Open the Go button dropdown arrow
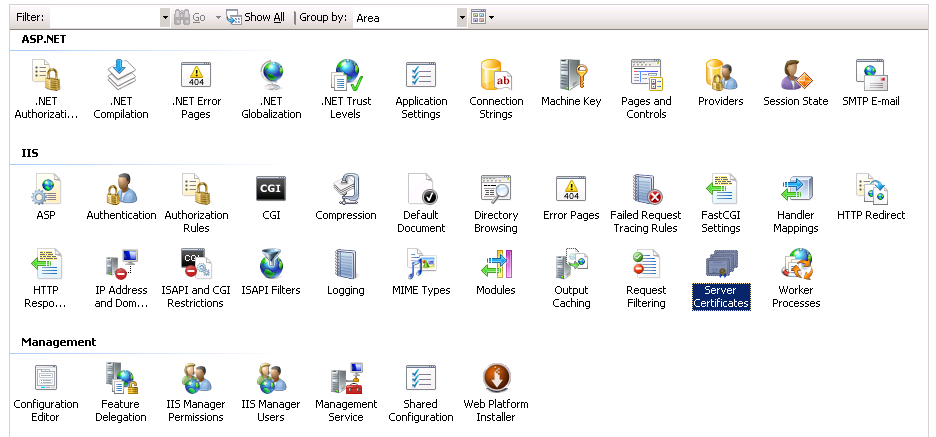 click(218, 18)
